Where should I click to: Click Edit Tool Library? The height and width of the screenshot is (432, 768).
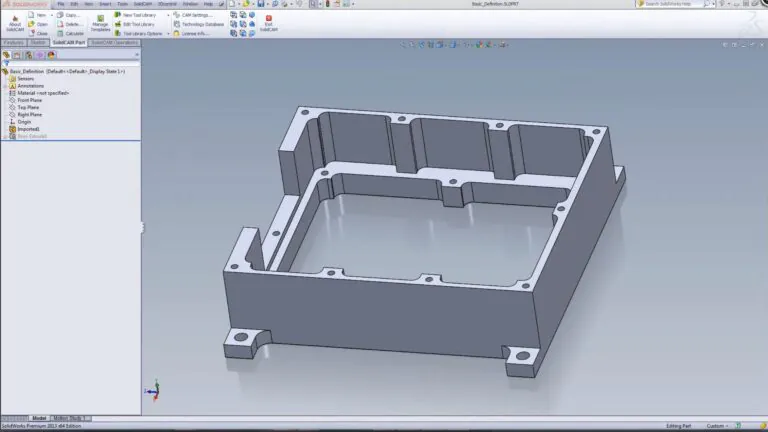point(136,24)
